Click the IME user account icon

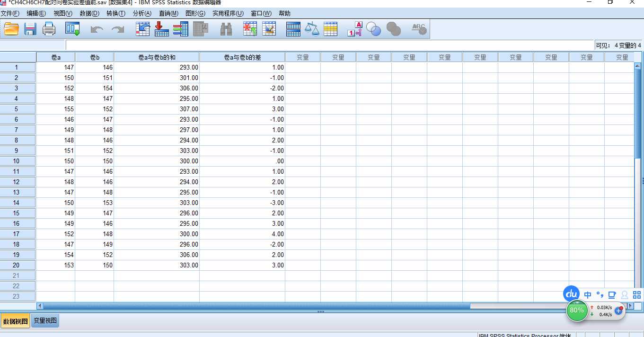624,295
